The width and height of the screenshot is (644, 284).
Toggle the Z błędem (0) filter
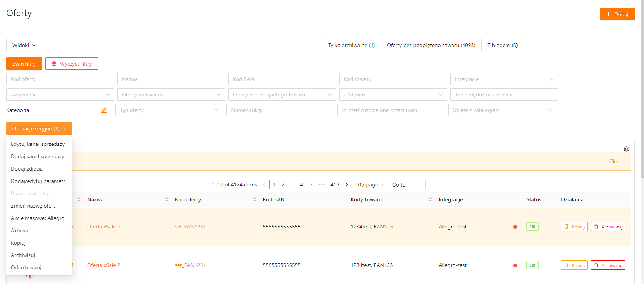click(502, 45)
